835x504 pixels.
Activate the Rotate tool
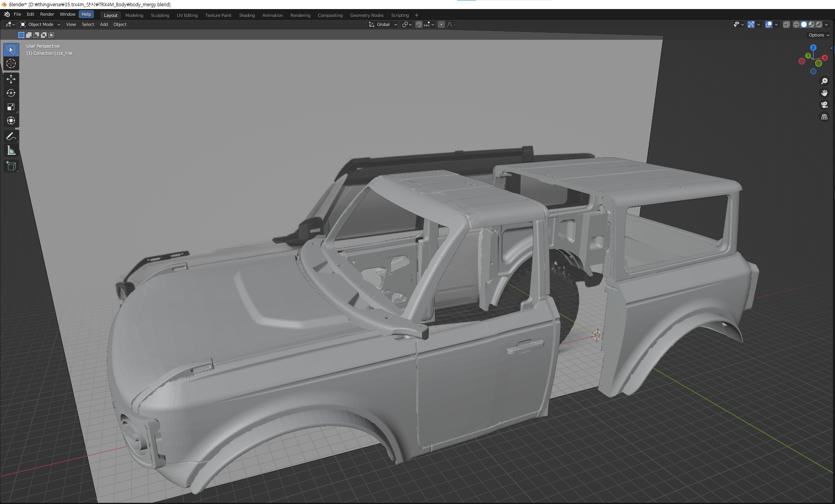pos(11,93)
